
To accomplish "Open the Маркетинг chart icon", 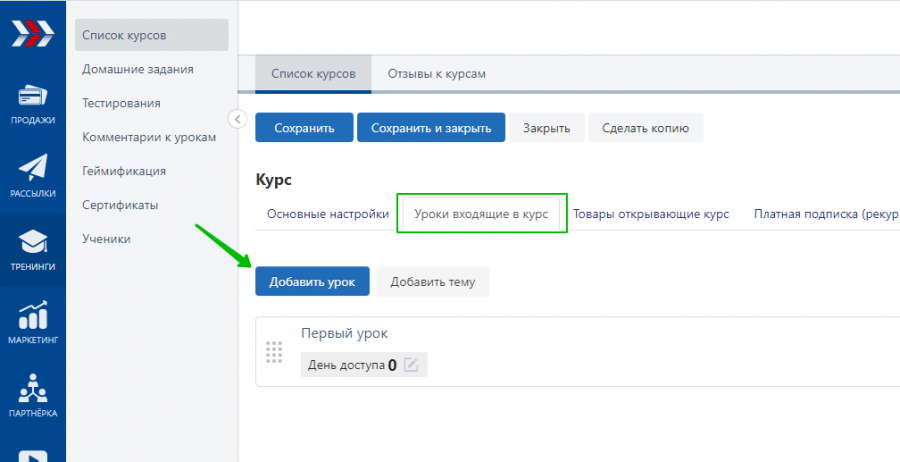I will [32, 317].
